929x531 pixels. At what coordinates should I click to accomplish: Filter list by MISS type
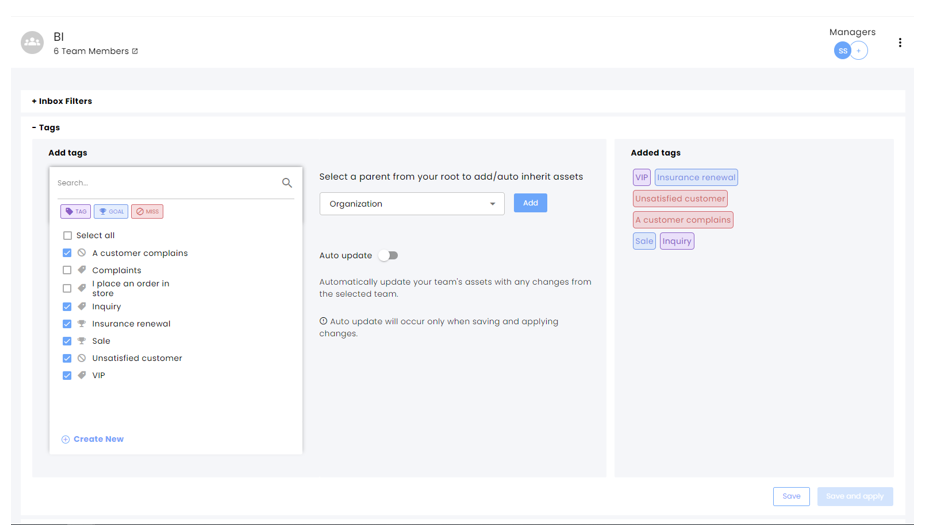coord(147,212)
